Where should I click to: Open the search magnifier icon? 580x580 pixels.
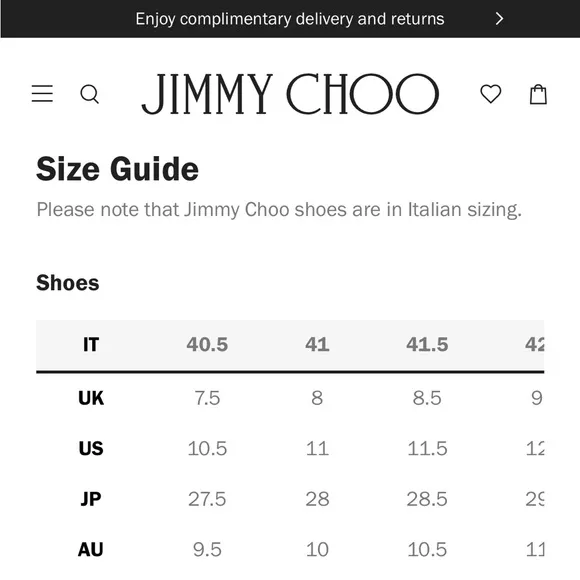pos(90,94)
